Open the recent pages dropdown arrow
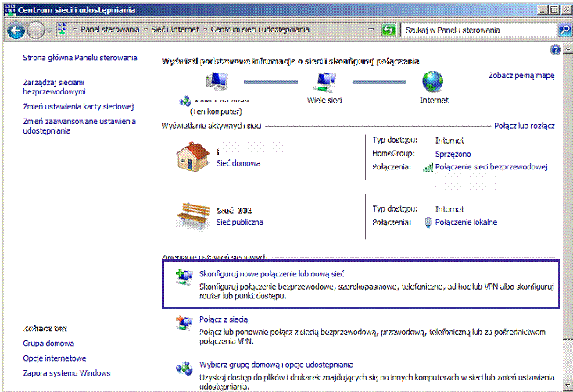Screen dimensions: 573x392 pyautogui.click(x=49, y=30)
